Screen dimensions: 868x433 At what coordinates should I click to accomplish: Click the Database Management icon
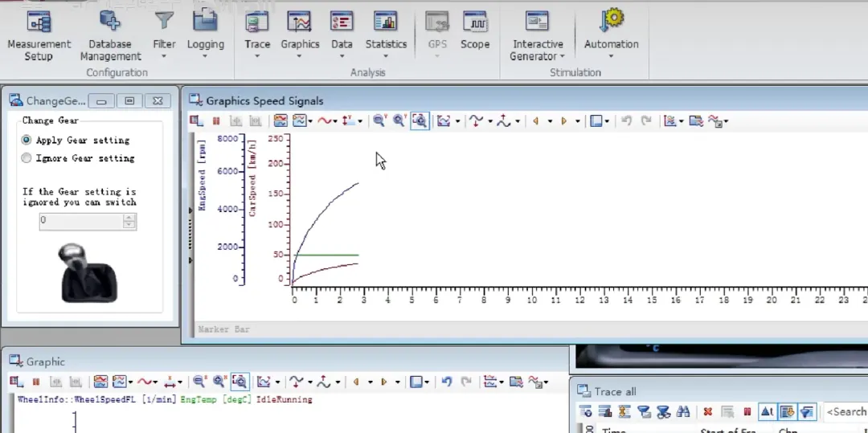point(110,36)
